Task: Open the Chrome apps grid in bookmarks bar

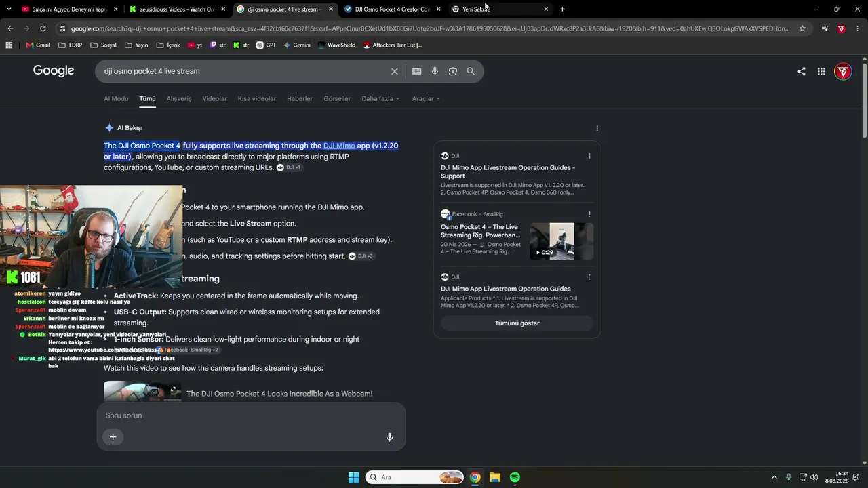Action: click(9, 45)
